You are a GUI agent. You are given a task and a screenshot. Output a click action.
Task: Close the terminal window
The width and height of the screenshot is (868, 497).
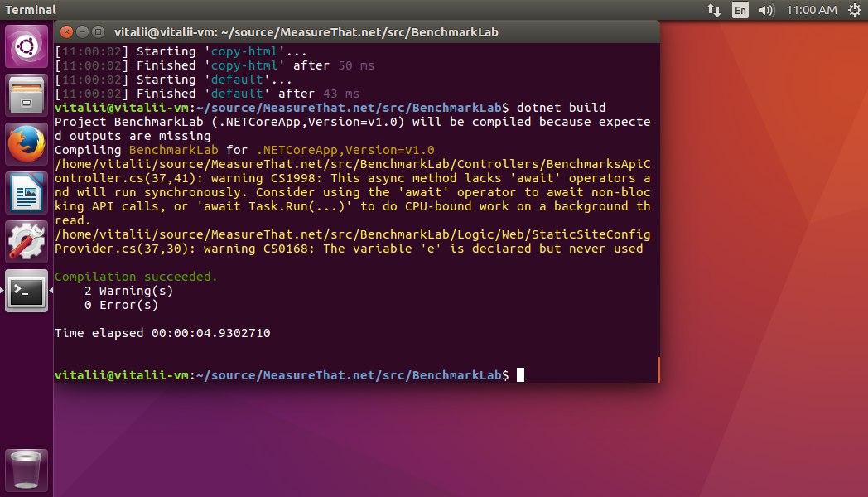coord(66,32)
